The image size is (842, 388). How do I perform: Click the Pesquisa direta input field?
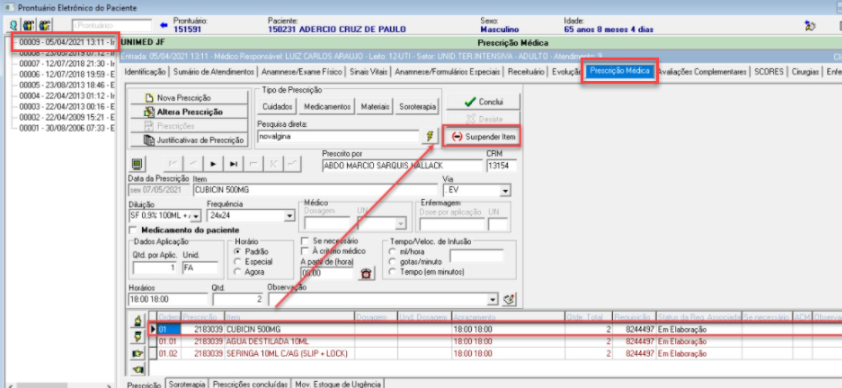(338, 137)
